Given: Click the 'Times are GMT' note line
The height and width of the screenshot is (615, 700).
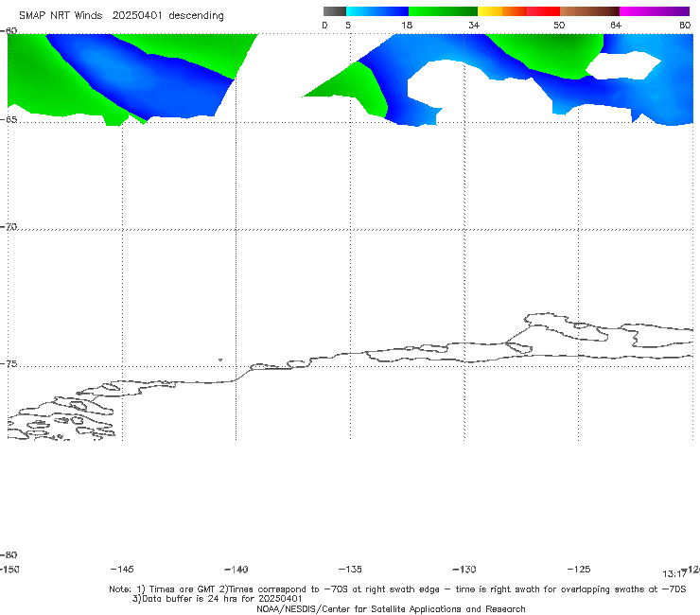Looking at the screenshot, I should [397, 589].
